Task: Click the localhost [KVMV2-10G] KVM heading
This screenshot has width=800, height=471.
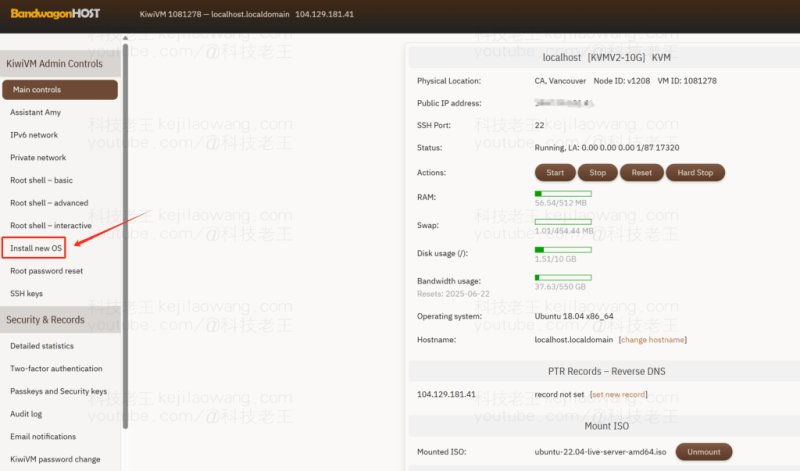Action: (x=606, y=58)
